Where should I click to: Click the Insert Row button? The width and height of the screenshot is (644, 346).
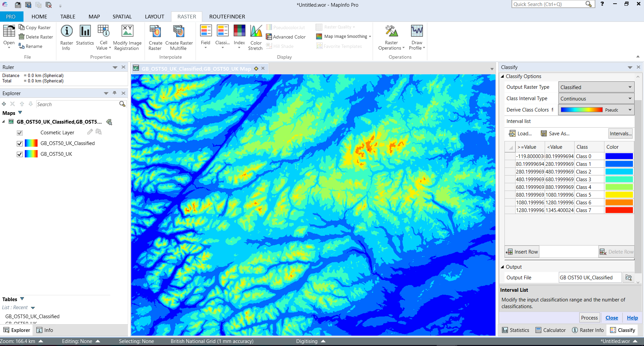pos(522,252)
